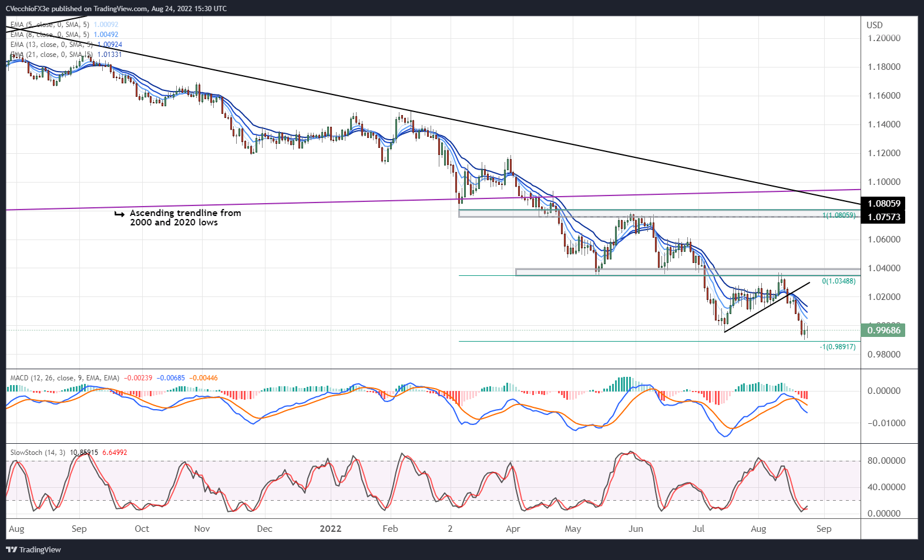
Task: Click the USD currency label
Action: point(875,25)
